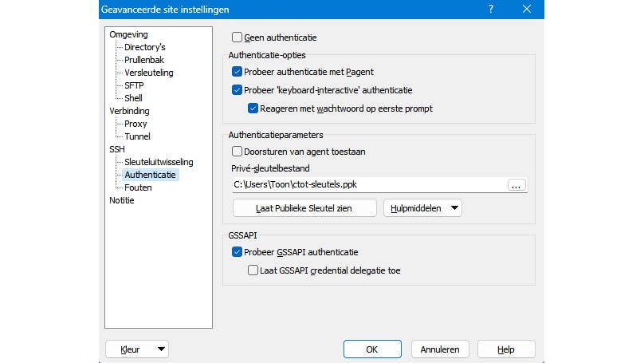The height and width of the screenshot is (363, 644).
Task: Enable 'Doorsturen van agent toestaan'
Action: pyautogui.click(x=237, y=151)
